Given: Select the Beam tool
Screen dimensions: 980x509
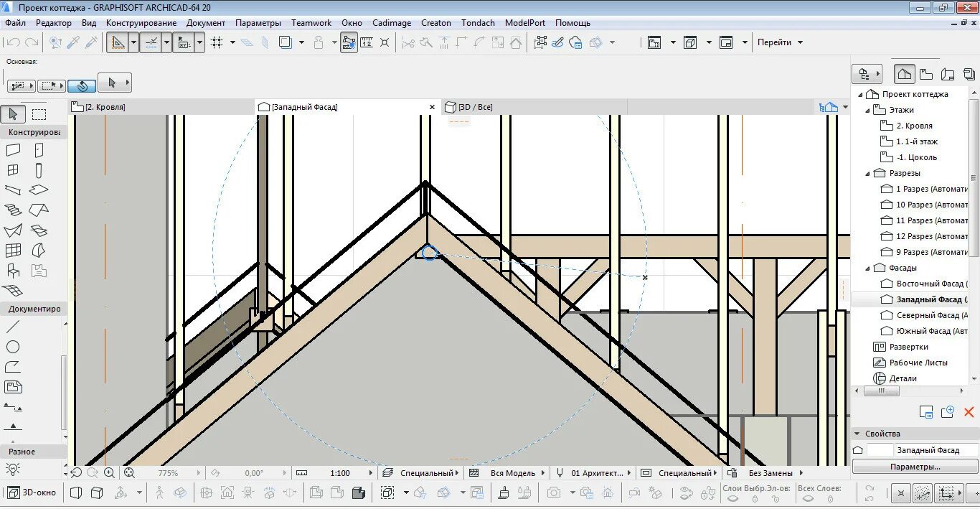Looking at the screenshot, I should pyautogui.click(x=13, y=190).
